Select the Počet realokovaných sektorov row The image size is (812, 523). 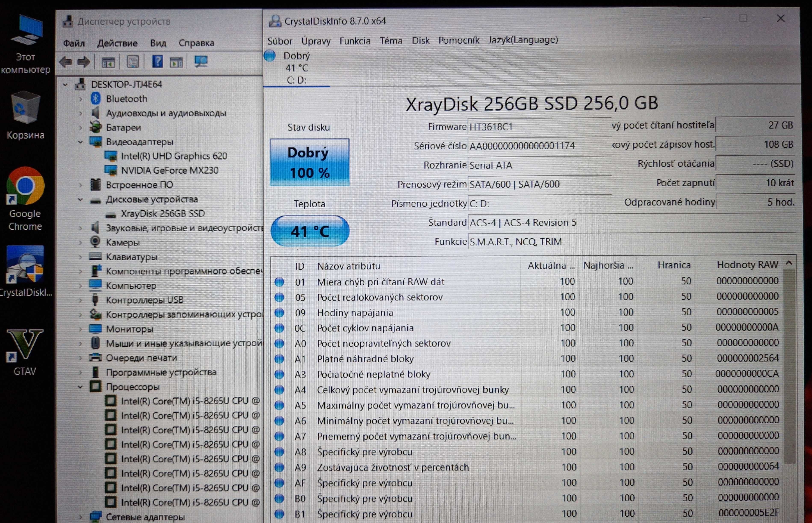click(527, 297)
